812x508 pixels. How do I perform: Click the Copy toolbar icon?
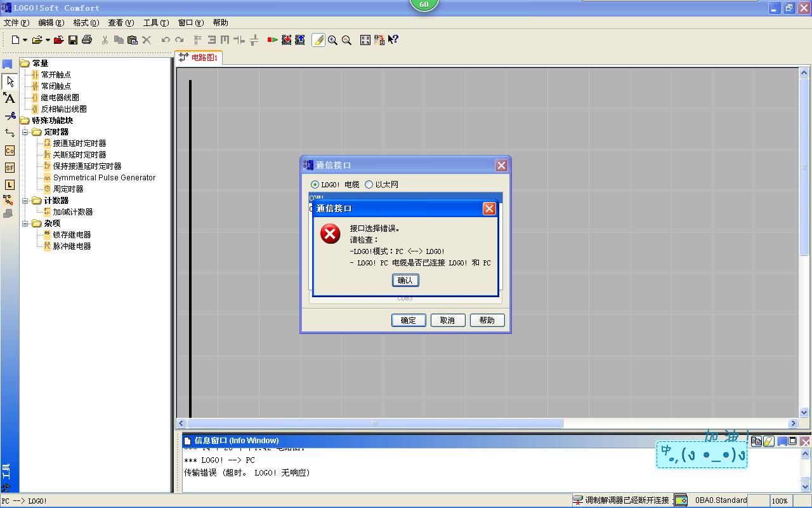tap(119, 40)
